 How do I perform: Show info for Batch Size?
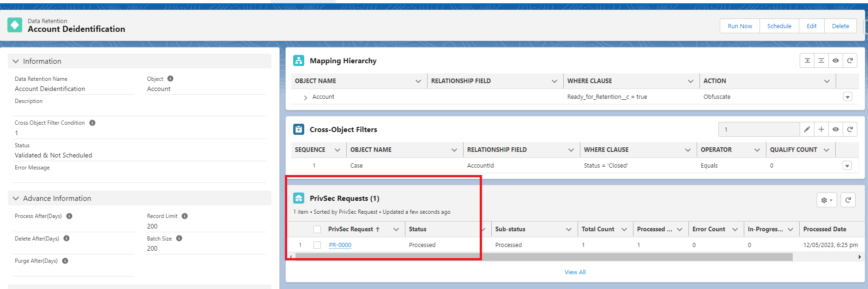179,238
